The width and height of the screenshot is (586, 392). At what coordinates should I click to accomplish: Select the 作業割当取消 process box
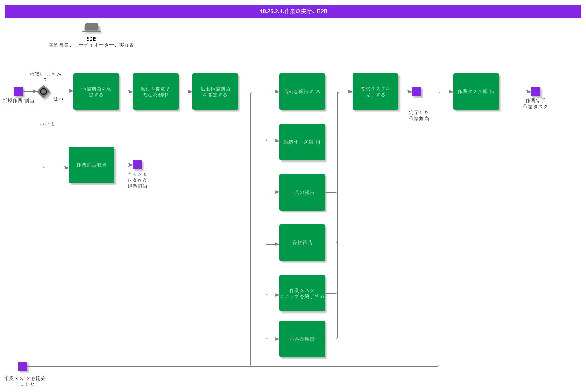pyautogui.click(x=92, y=165)
